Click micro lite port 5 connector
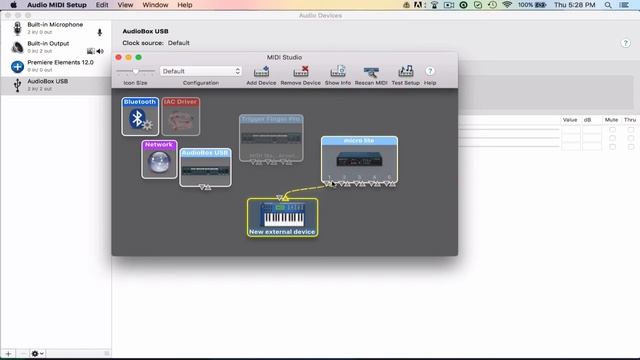Screen dimensions: 640x360 tap(390, 184)
